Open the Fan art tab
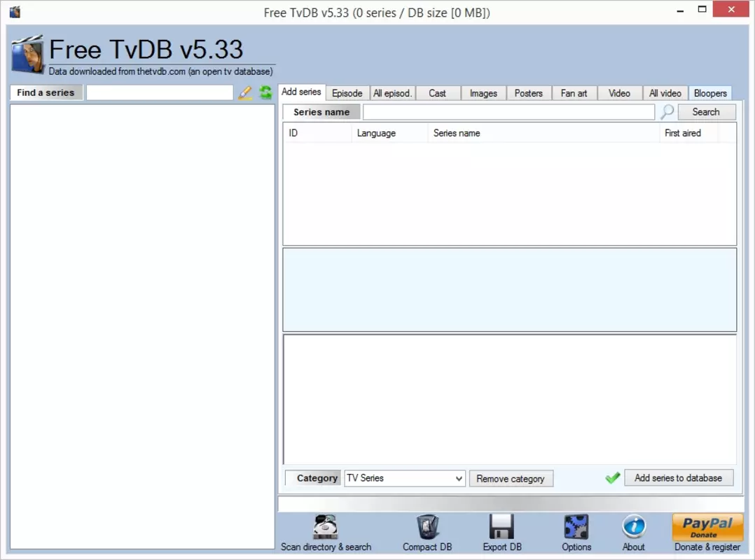Viewport: 755px width, 560px height. 574,93
